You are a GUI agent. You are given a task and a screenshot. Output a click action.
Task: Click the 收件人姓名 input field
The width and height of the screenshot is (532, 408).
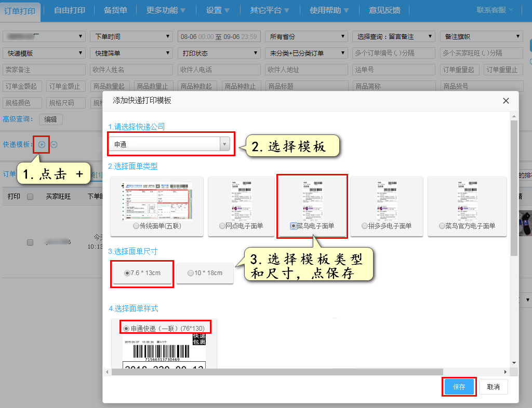click(131, 70)
